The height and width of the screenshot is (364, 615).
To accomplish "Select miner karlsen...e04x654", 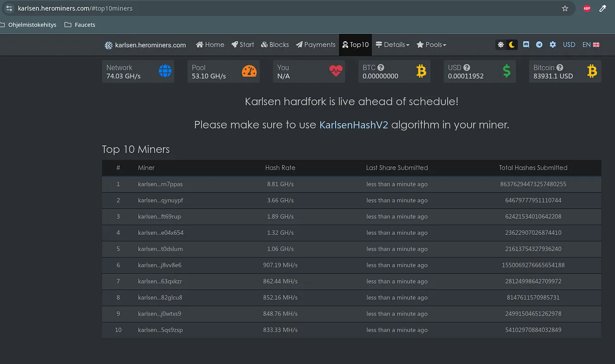I will coord(161,233).
